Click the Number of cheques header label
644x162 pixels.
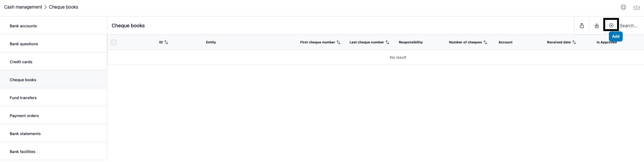pyautogui.click(x=465, y=42)
